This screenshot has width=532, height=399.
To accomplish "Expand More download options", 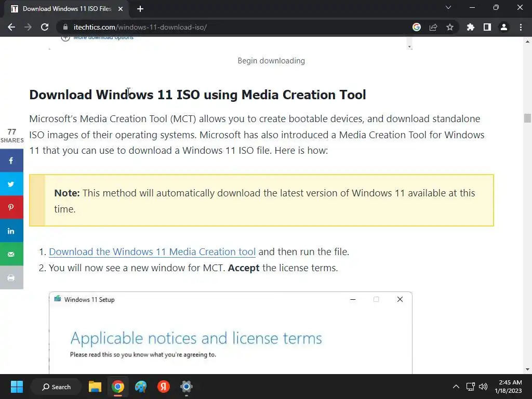I will 97,37.
